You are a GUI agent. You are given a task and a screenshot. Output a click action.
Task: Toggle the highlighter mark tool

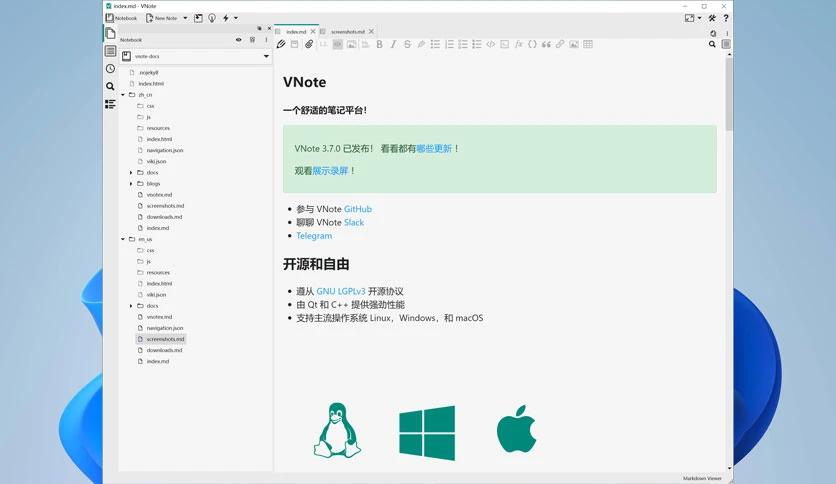click(421, 44)
